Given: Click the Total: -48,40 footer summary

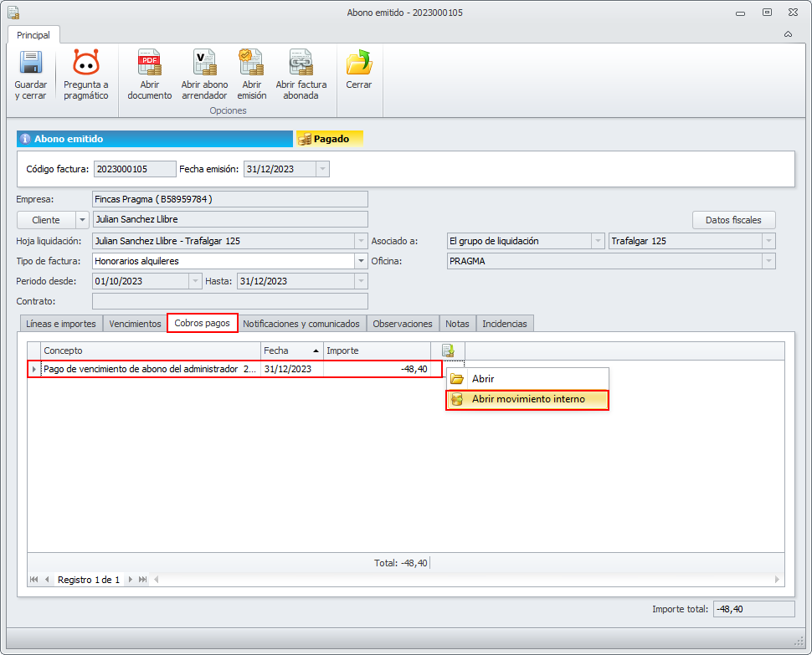Looking at the screenshot, I should click(x=401, y=563).
